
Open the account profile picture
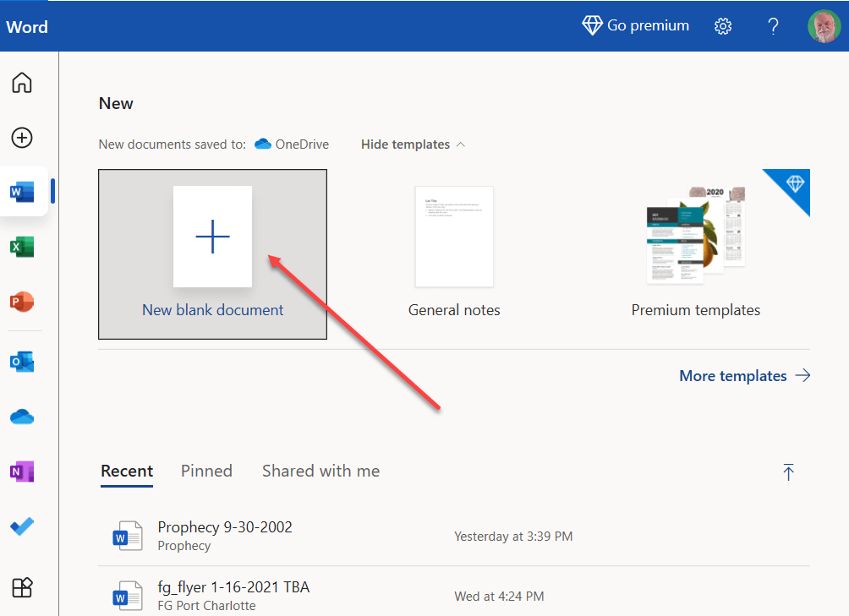[824, 26]
